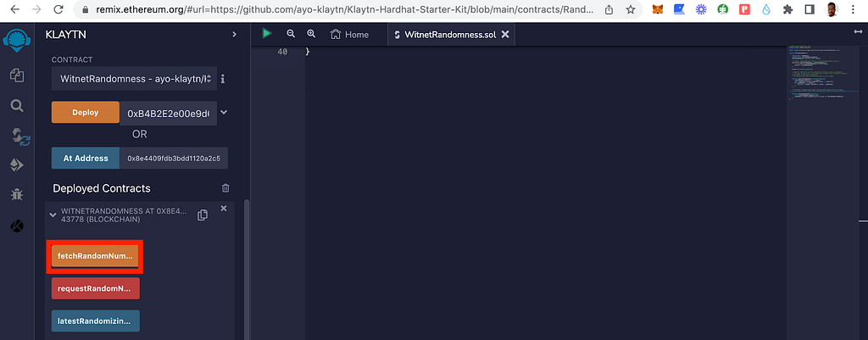The height and width of the screenshot is (340, 868).
Task: Expand the Deploy parameters chevron
Action: point(224,113)
